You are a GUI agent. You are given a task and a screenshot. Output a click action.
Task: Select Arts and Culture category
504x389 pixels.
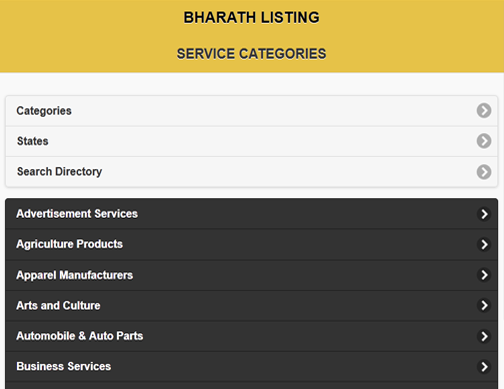pyautogui.click(x=252, y=305)
